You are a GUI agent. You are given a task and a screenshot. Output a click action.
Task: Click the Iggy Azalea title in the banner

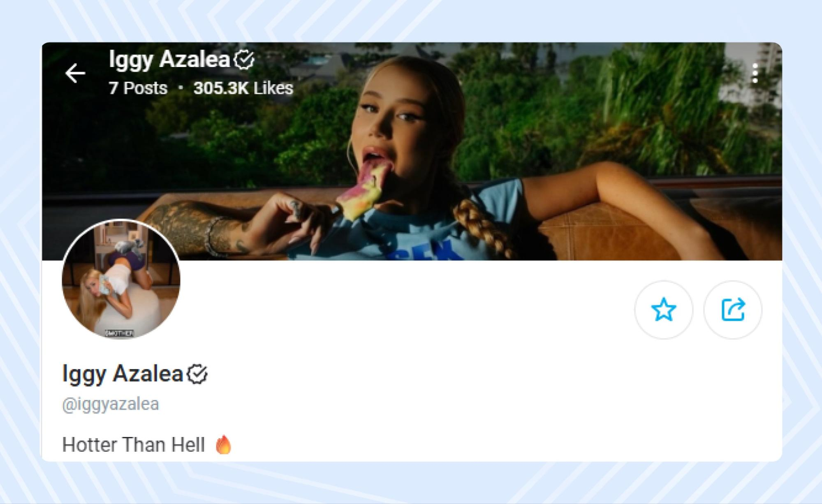pos(169,60)
